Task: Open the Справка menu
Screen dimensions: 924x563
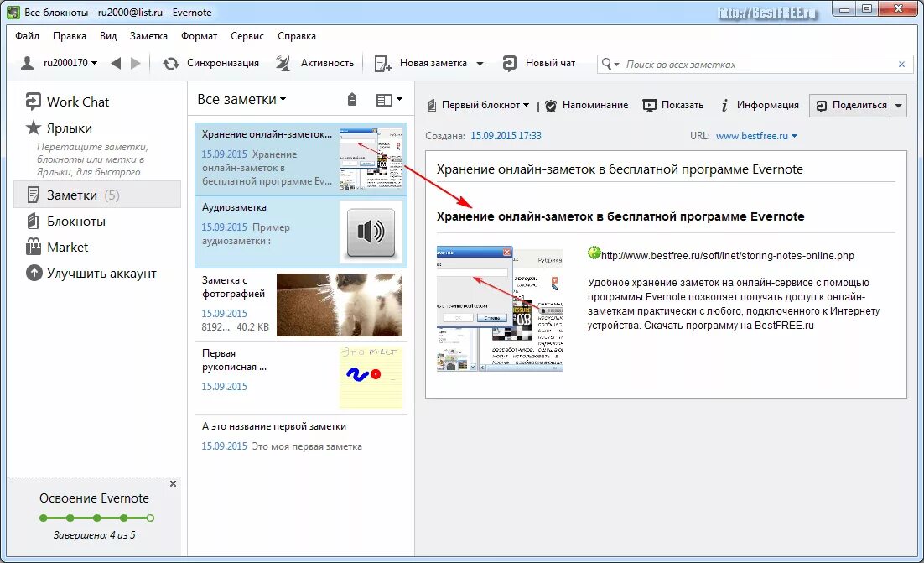Action: coord(297,36)
